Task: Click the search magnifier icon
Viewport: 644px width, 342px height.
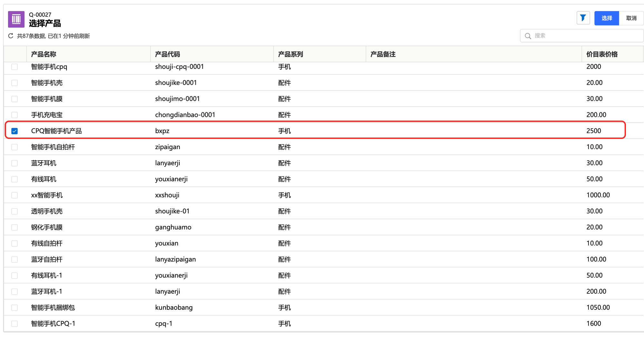Action: tap(528, 36)
